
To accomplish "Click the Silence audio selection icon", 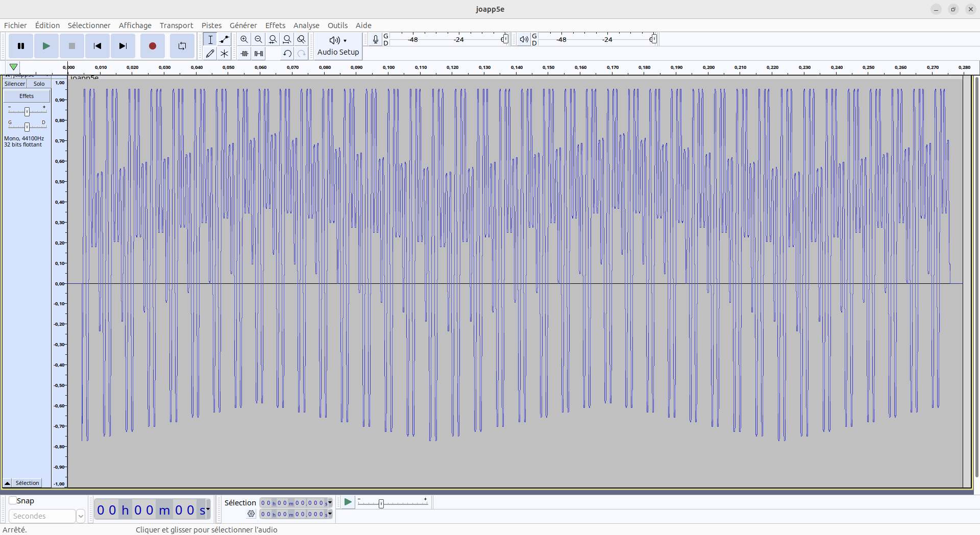I will (259, 53).
